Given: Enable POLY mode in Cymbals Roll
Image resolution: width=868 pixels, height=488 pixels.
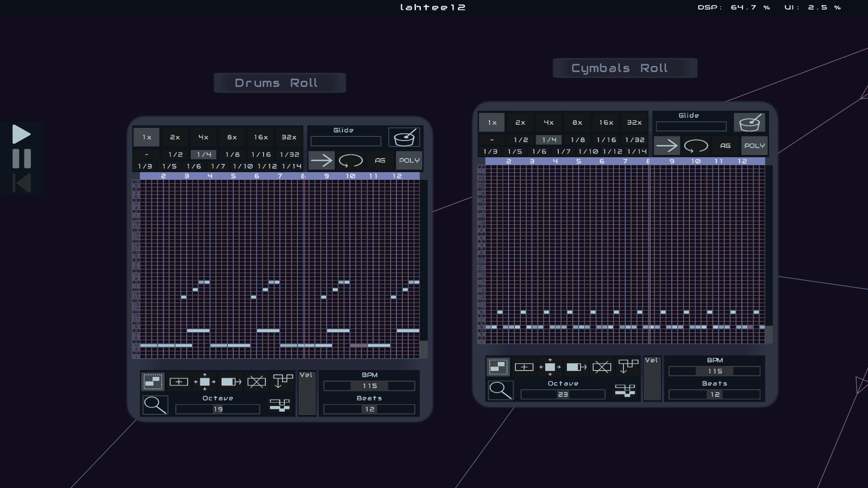Looking at the screenshot, I should 755,145.
